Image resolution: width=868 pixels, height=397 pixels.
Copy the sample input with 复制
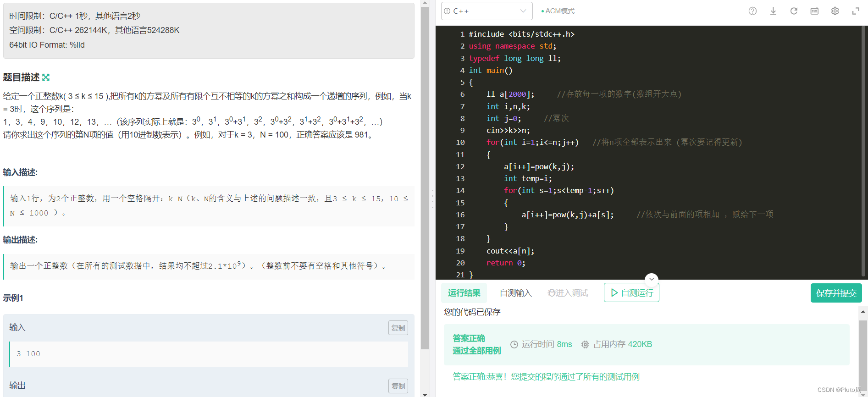(x=398, y=328)
